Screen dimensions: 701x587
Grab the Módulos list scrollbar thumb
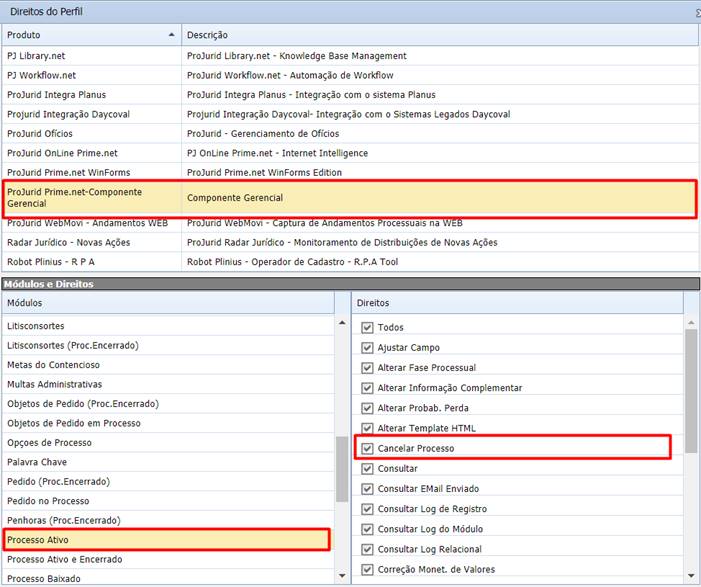(x=342, y=469)
